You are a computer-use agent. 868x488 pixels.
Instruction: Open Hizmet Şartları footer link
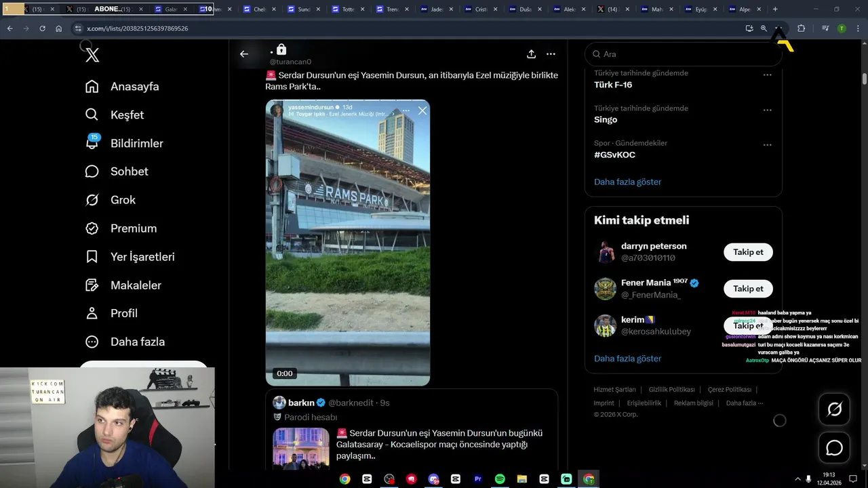(x=614, y=390)
